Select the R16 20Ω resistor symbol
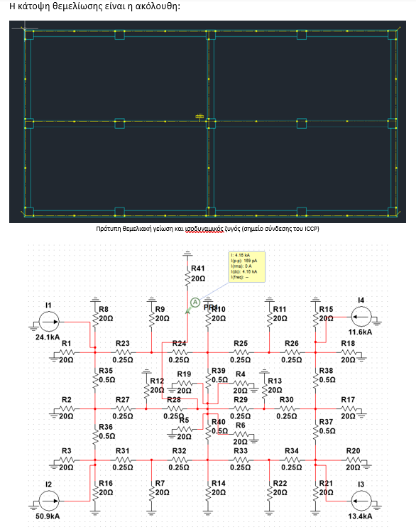Screen dimensions: 416x532 pos(95,493)
